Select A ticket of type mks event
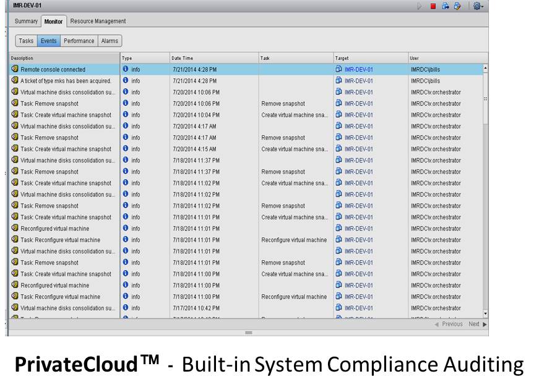Image resolution: width=539 pixels, height=392 pixels. [246, 81]
